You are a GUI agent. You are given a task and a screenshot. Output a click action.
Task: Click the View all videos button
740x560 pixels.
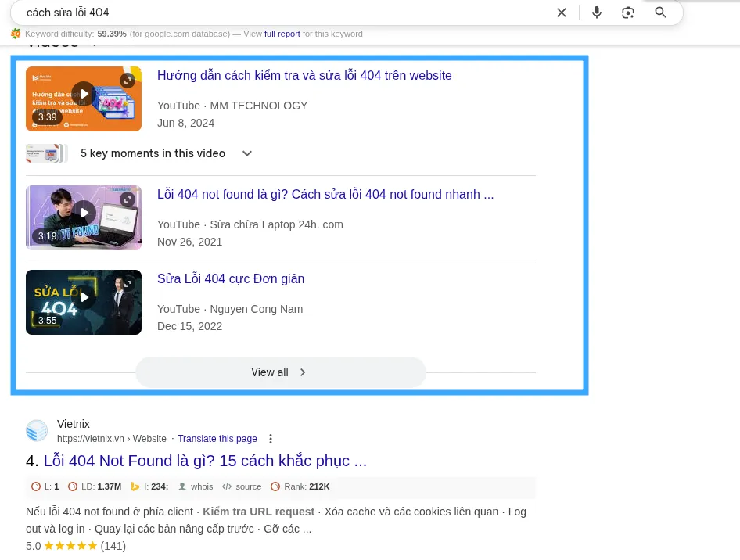[x=280, y=372]
